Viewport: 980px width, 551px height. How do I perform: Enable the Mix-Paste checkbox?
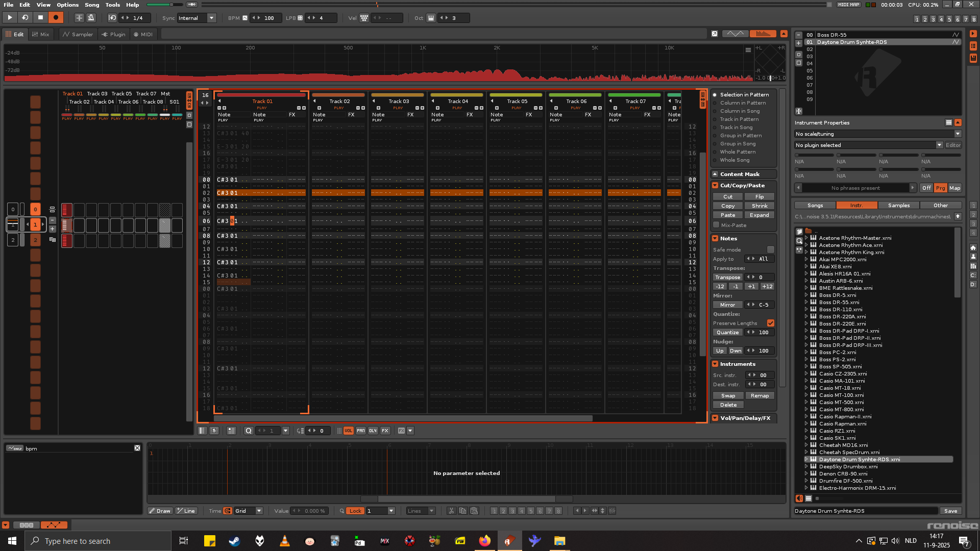click(717, 225)
